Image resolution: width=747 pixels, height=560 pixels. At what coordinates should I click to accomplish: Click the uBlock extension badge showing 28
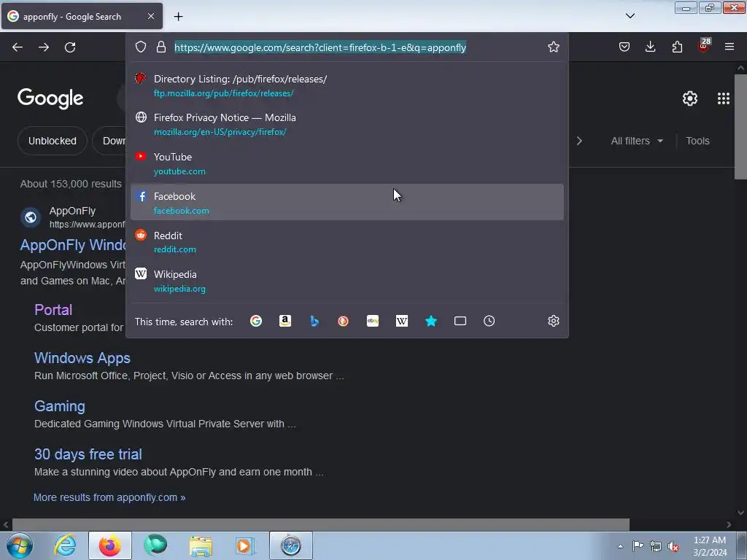pyautogui.click(x=704, y=46)
